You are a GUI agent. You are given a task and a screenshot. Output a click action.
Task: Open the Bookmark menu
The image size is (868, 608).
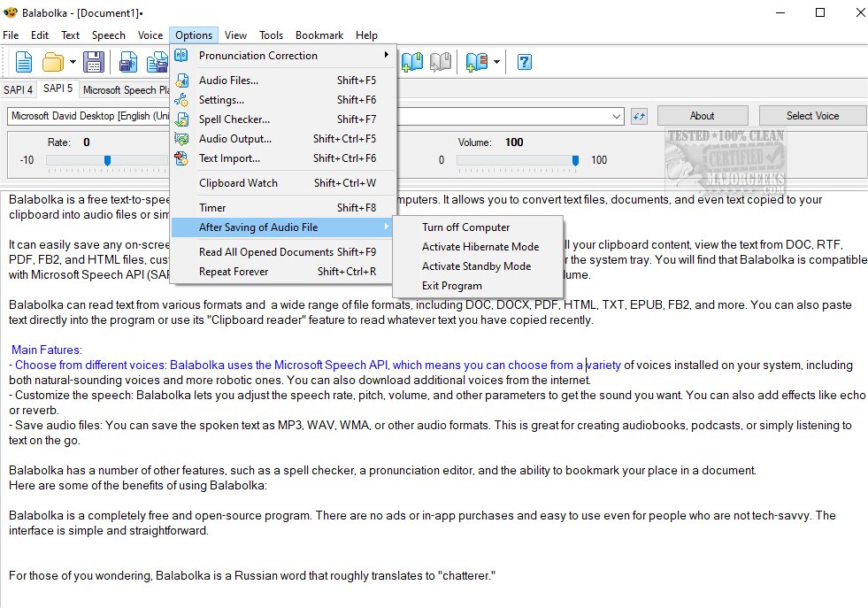pyautogui.click(x=319, y=35)
